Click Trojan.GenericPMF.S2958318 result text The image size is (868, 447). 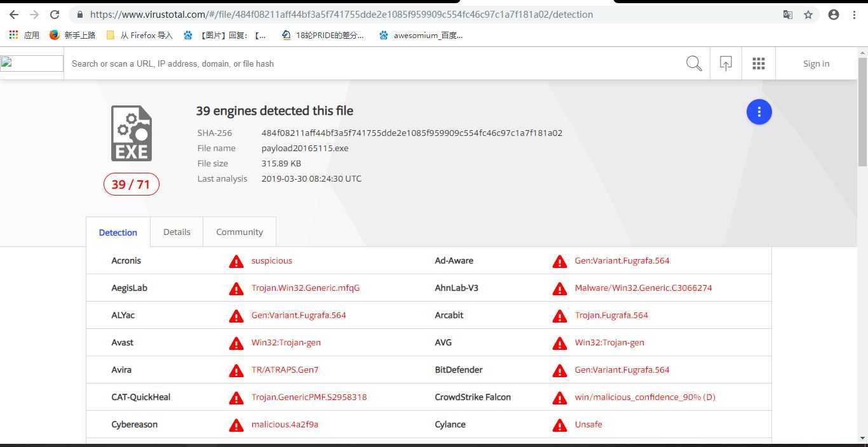click(309, 397)
